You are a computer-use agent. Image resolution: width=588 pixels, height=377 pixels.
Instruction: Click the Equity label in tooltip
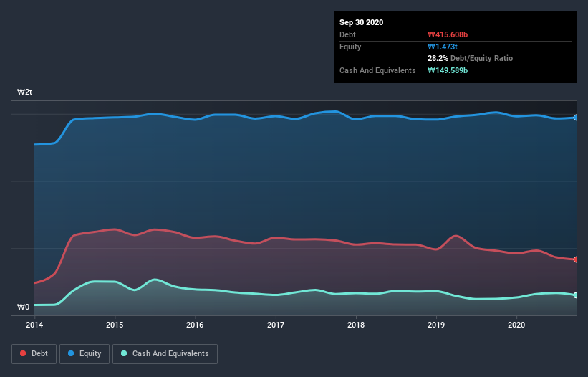click(350, 47)
